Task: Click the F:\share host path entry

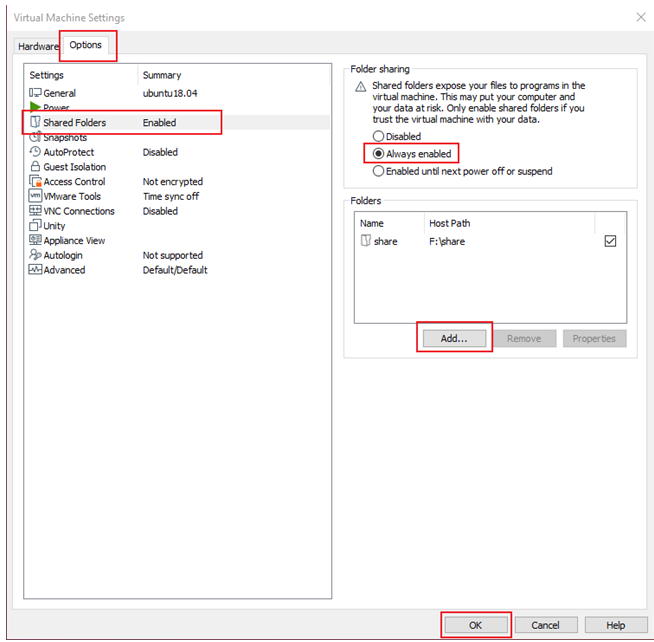Action: 447,241
